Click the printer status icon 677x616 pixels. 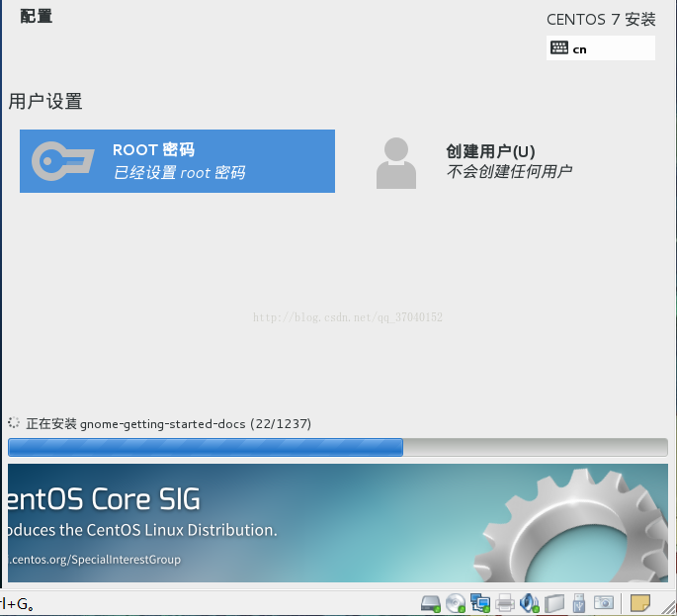[x=504, y=603]
